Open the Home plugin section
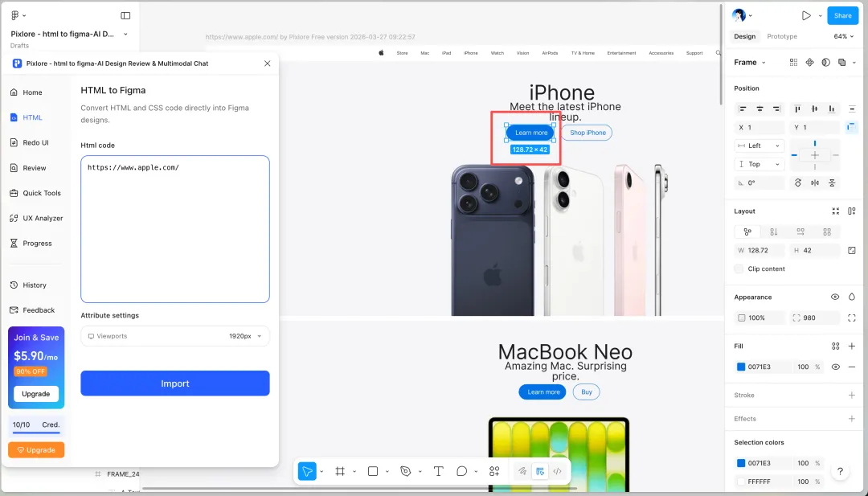Viewport: 868px width, 496px height. (x=27, y=92)
